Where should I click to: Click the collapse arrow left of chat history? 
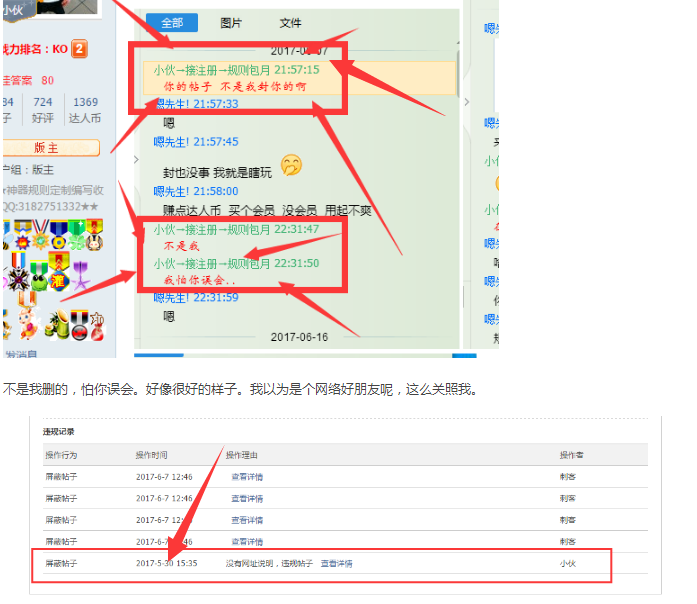tap(136, 160)
